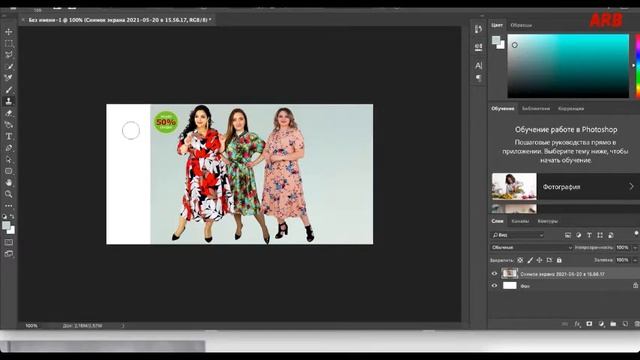640x360 pixels.
Task: Switch to the Обучение tab
Action: 502,109
